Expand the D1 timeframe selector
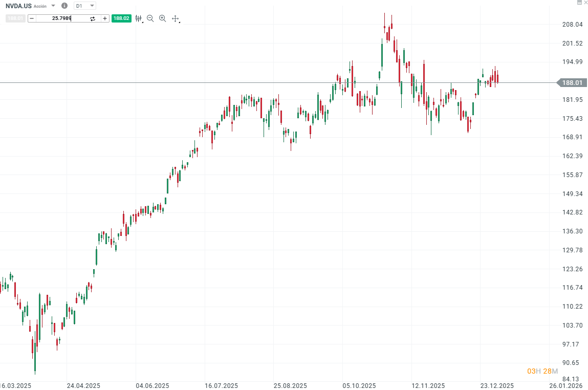Screen dimensions: 588x390 pos(85,6)
